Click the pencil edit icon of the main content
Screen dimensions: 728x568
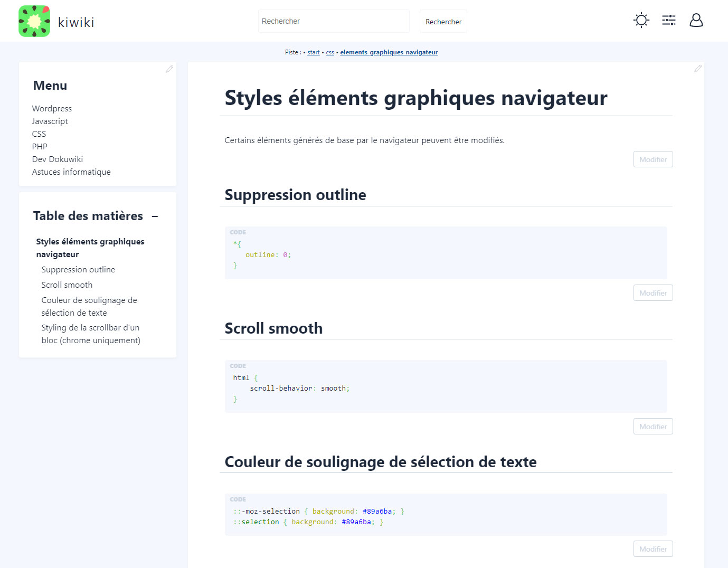[698, 69]
